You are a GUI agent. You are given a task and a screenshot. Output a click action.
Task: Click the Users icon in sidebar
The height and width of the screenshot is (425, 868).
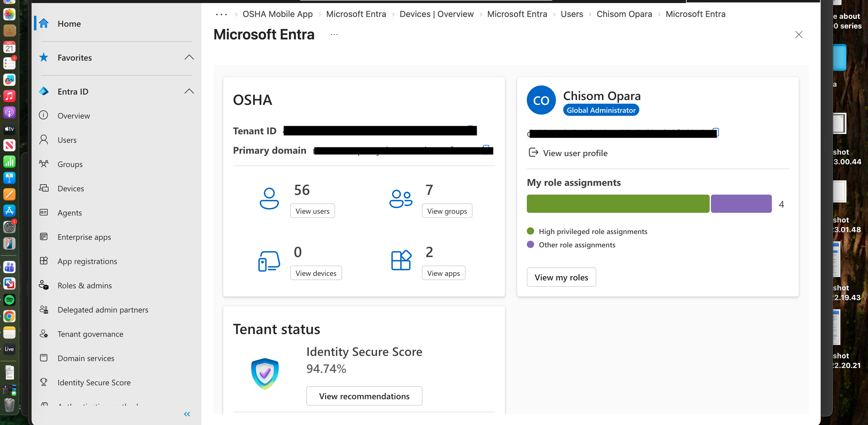(44, 140)
